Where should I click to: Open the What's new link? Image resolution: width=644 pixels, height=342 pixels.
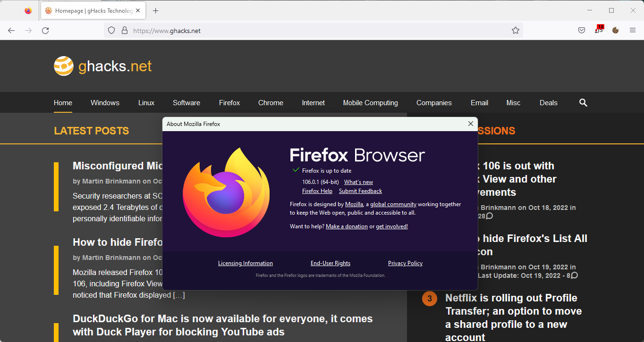pyautogui.click(x=358, y=182)
